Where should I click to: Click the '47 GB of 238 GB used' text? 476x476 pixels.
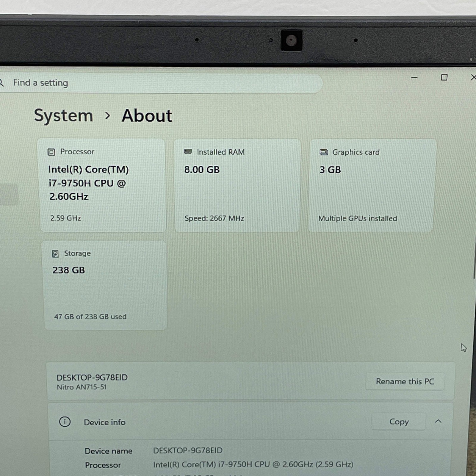click(90, 317)
